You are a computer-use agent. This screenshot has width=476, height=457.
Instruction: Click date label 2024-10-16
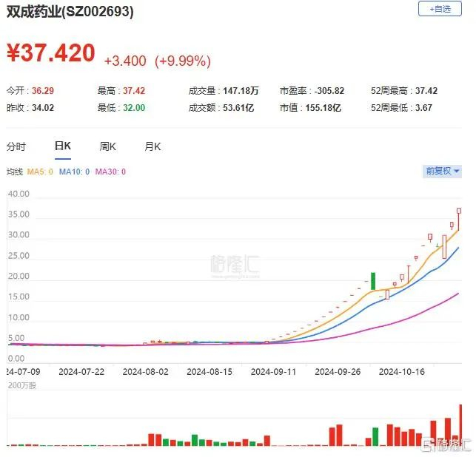point(402,372)
